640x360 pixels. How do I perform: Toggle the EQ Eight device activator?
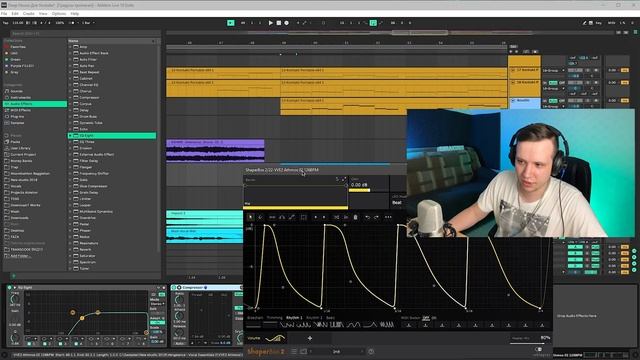point(9,288)
